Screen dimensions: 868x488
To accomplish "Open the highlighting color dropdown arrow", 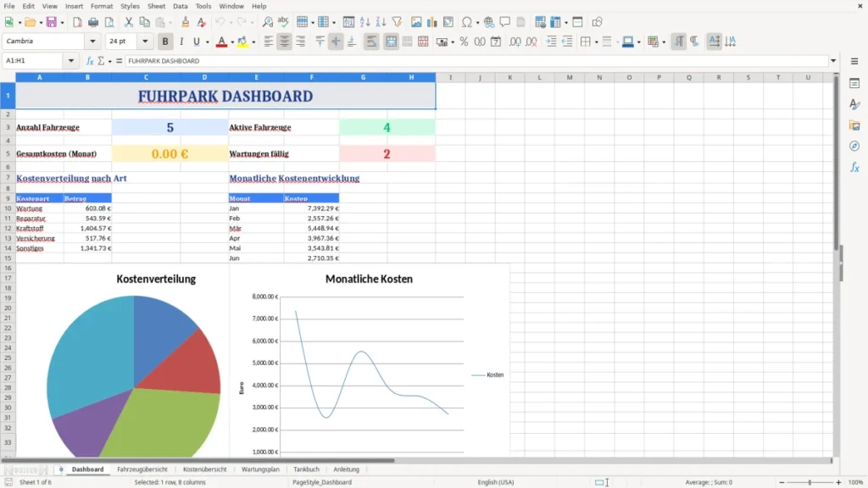I will click(x=253, y=42).
